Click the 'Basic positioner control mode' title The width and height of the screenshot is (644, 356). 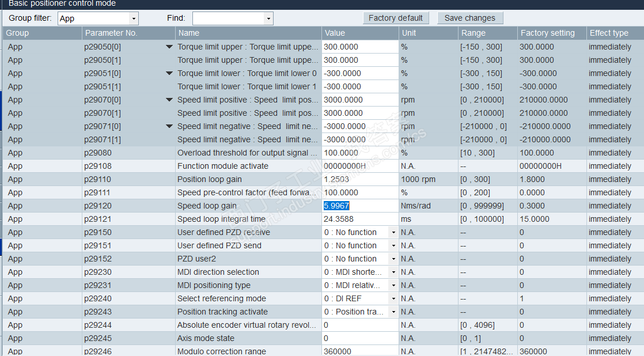[x=62, y=3]
